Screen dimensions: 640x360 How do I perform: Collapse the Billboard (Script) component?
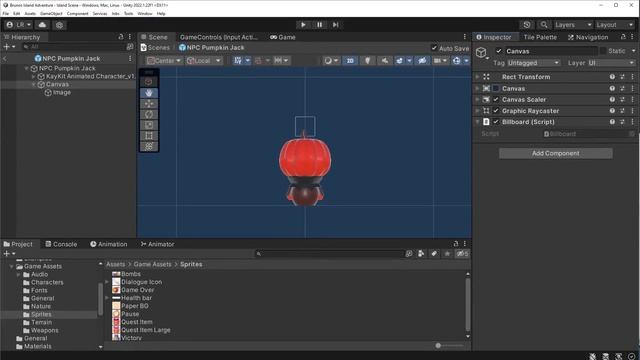[477, 122]
